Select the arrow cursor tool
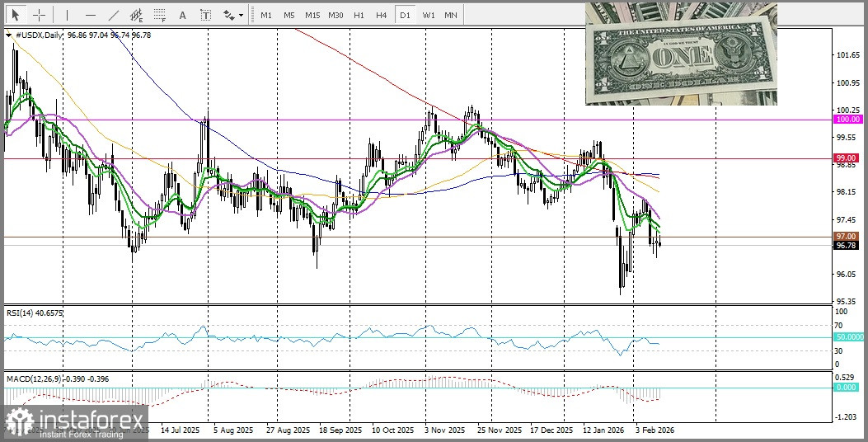This screenshot has height=442, width=868. pos(16,15)
